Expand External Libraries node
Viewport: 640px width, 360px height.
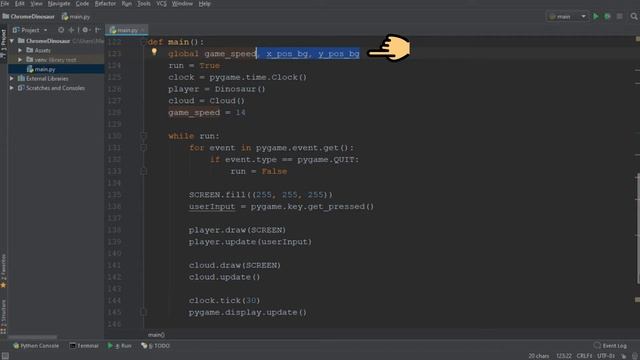click(12, 78)
